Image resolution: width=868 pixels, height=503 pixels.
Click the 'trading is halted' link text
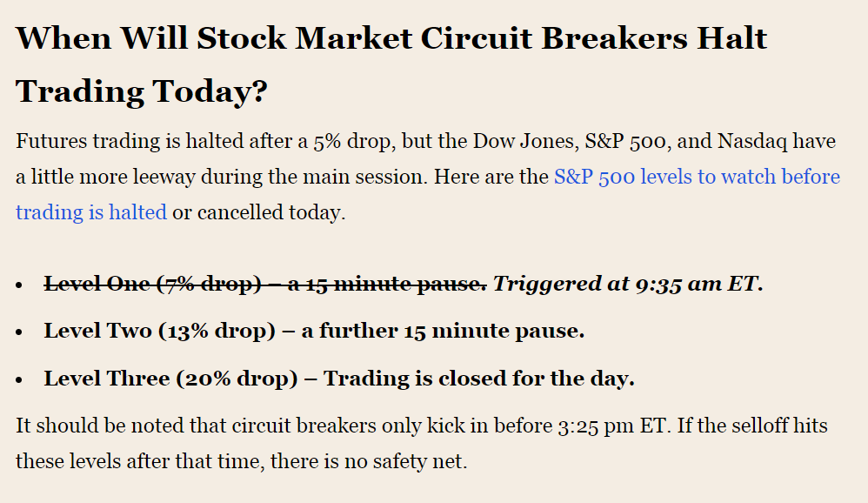[90, 212]
